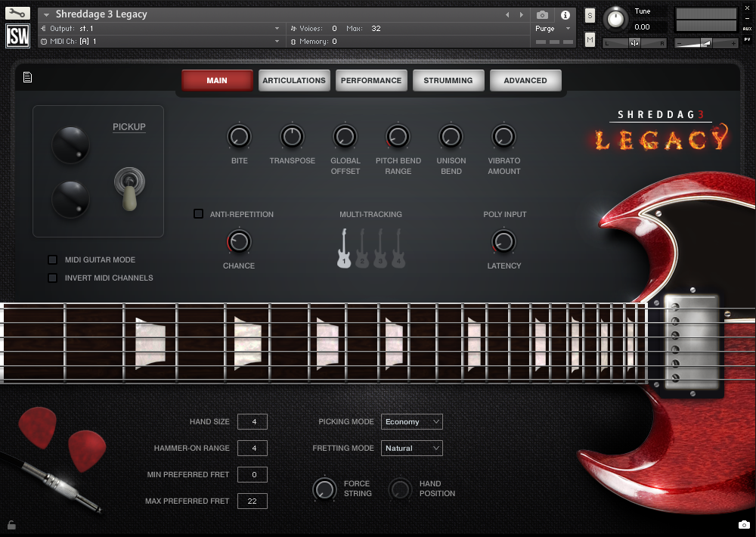Click the ISW logo in the top-left corner
The image size is (756, 537).
17,35
